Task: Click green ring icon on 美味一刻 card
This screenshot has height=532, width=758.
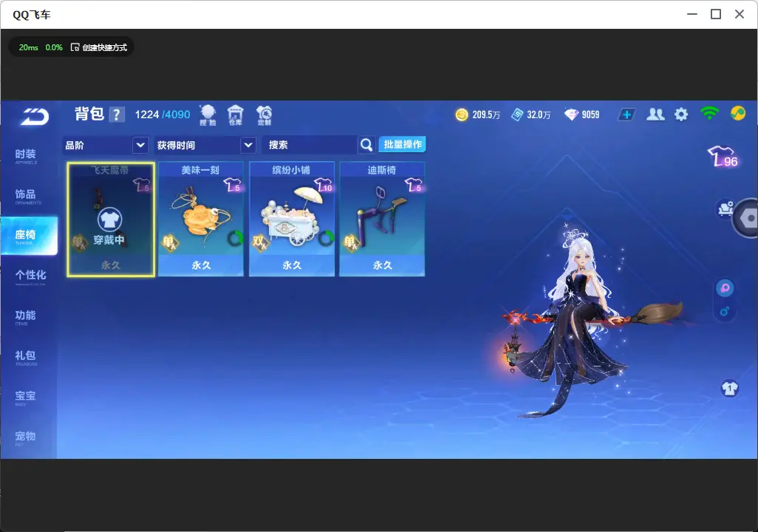Action: [x=235, y=238]
